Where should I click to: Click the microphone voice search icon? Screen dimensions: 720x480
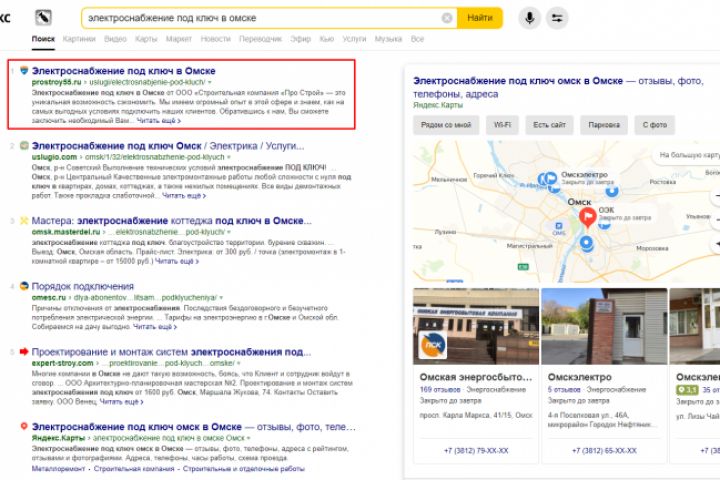[x=529, y=18]
